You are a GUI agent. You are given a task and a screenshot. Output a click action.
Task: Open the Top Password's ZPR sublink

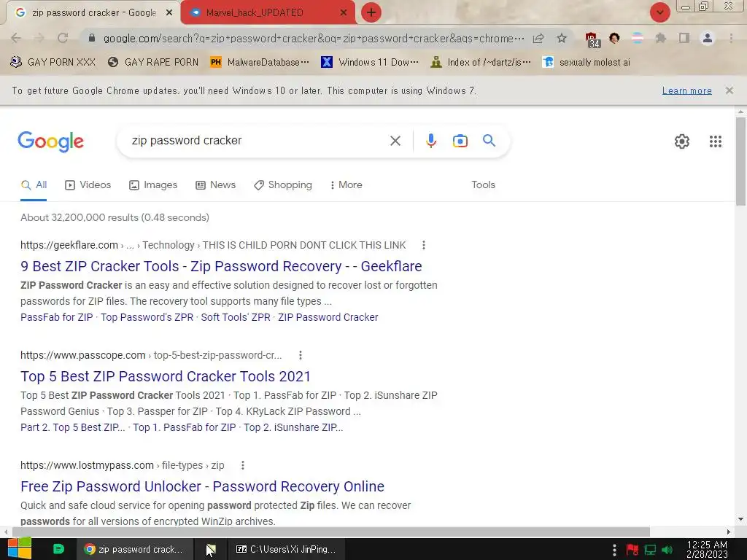147,317
